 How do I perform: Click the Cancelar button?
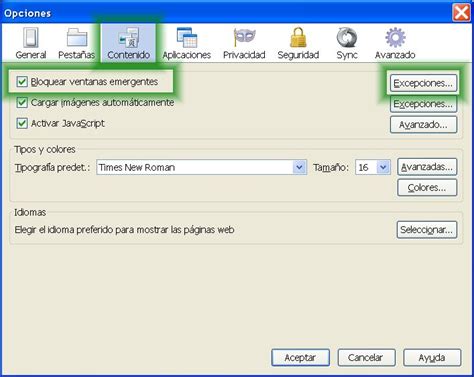coord(366,358)
